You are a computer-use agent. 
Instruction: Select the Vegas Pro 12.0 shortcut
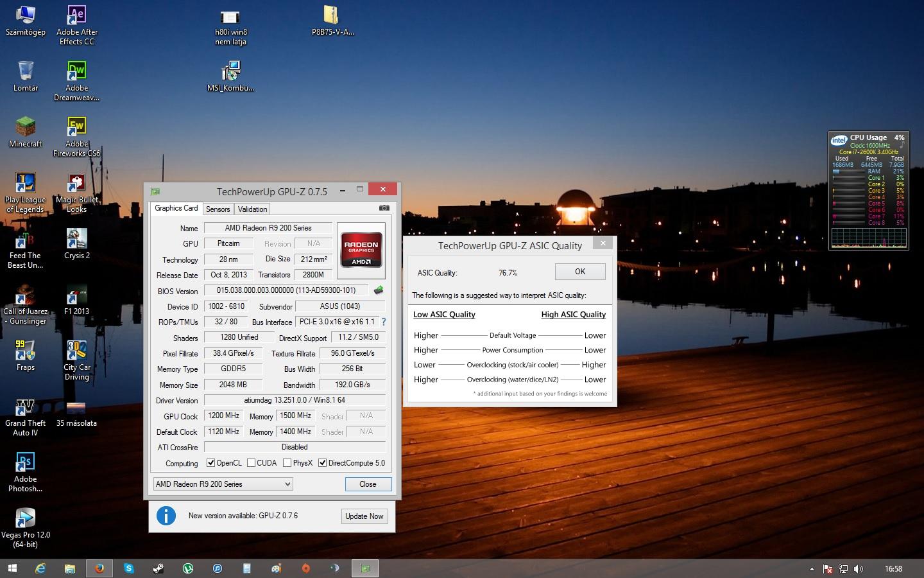point(26,528)
